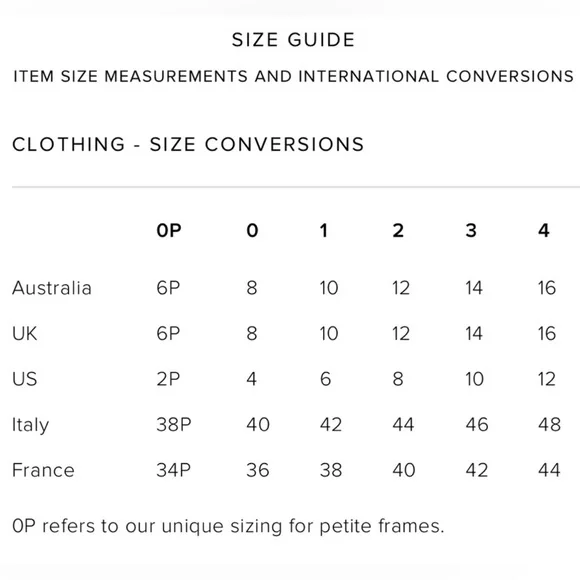
Task: Click the size 1 column header
Action: click(x=324, y=230)
